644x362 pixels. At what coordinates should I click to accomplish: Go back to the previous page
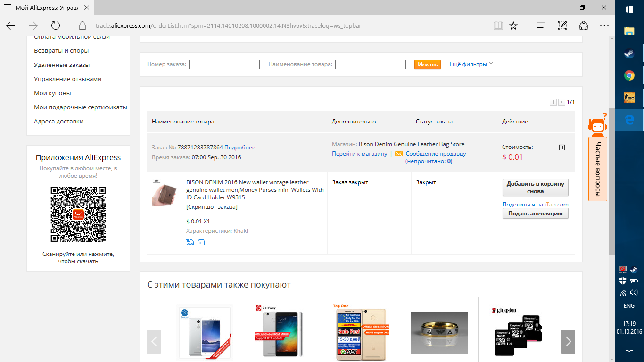click(11, 25)
